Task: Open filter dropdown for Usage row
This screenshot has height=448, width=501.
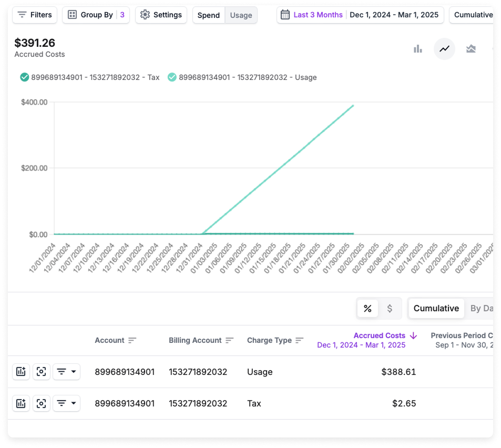Action: coord(66,372)
